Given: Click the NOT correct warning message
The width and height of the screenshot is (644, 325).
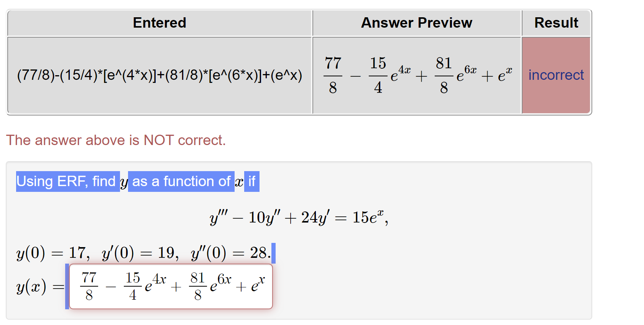Looking at the screenshot, I should pos(116,140).
